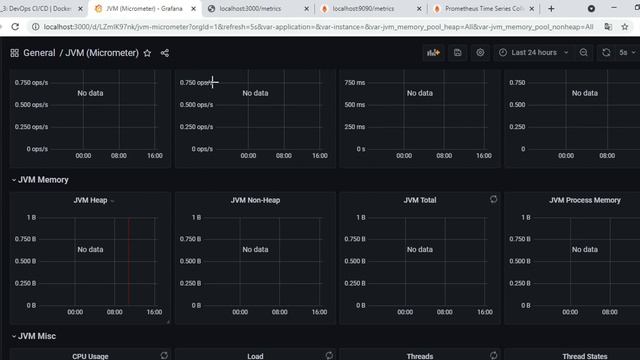
Task: Click the browser address bar URL
Action: coord(318,27)
